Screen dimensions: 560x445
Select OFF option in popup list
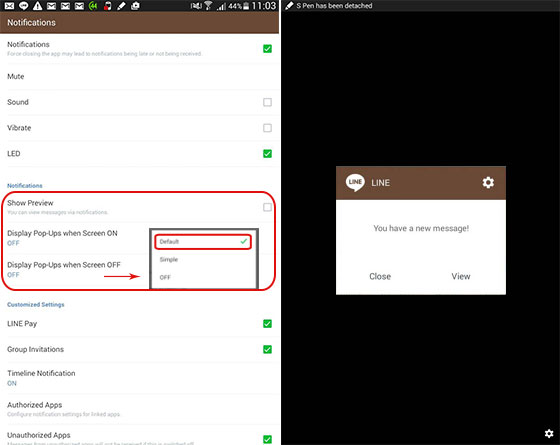[x=203, y=277]
